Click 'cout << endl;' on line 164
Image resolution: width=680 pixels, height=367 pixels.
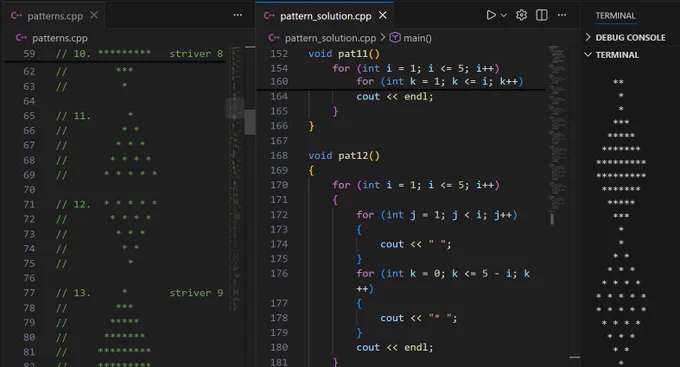point(395,97)
